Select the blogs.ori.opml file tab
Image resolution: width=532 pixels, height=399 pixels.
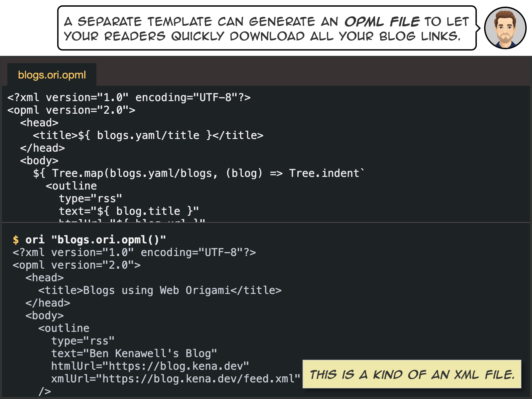(52, 75)
